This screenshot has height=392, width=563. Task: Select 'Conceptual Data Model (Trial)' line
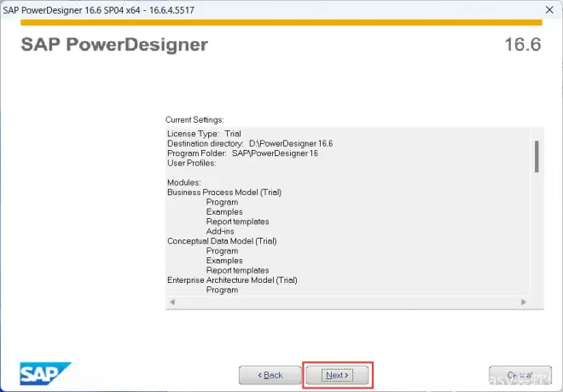222,241
